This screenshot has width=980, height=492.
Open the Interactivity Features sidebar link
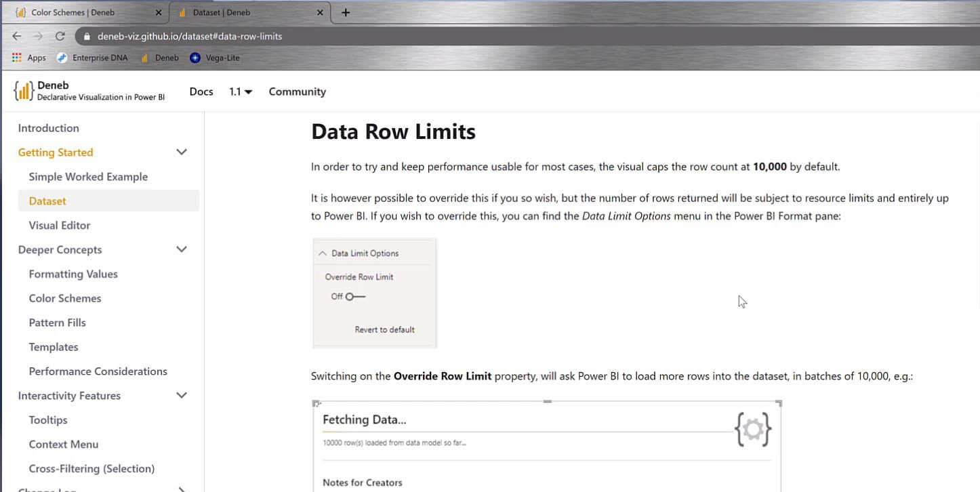pos(69,396)
